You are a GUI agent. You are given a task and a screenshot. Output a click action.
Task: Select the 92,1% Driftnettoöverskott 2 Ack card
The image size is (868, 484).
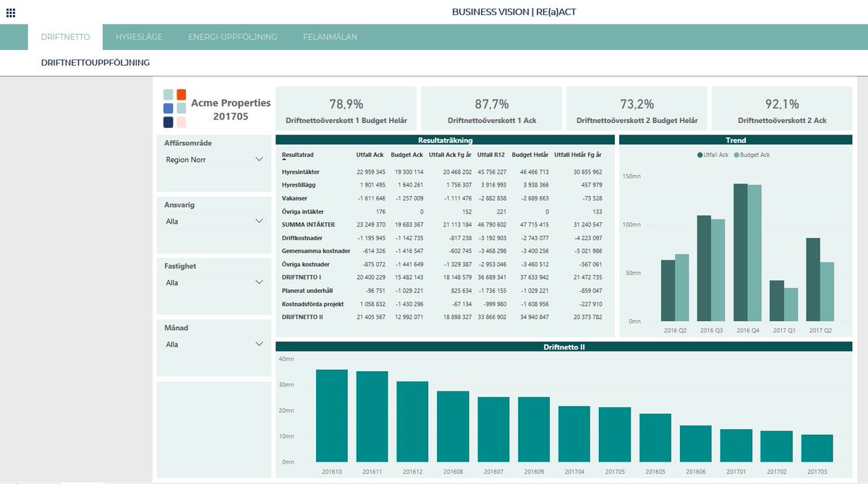(781, 110)
